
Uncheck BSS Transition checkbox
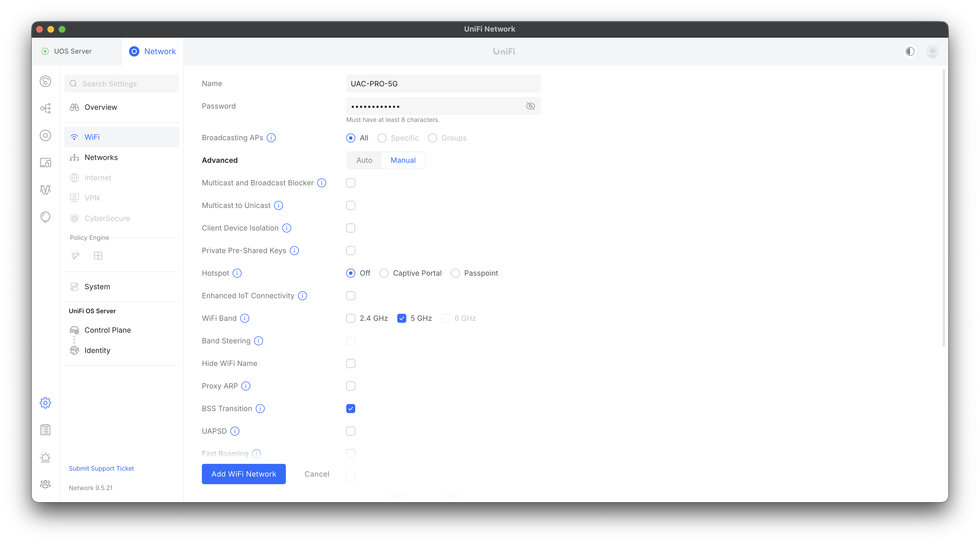point(350,409)
